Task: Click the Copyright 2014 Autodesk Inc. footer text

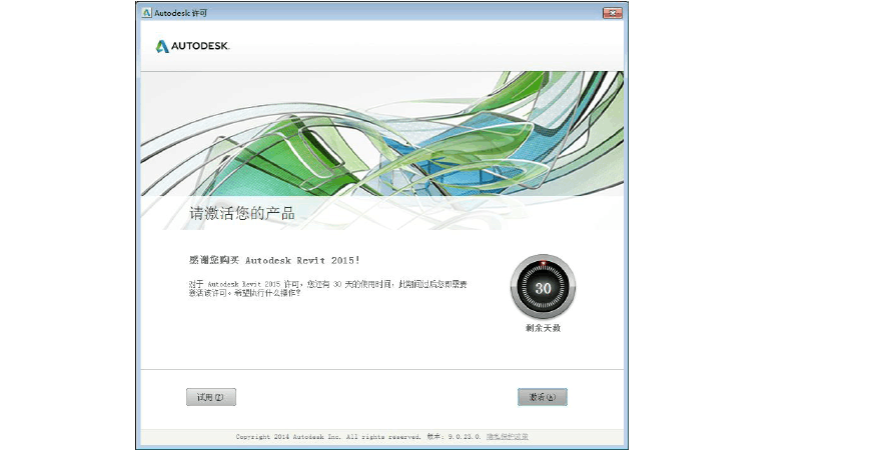Action: pyautogui.click(x=329, y=436)
